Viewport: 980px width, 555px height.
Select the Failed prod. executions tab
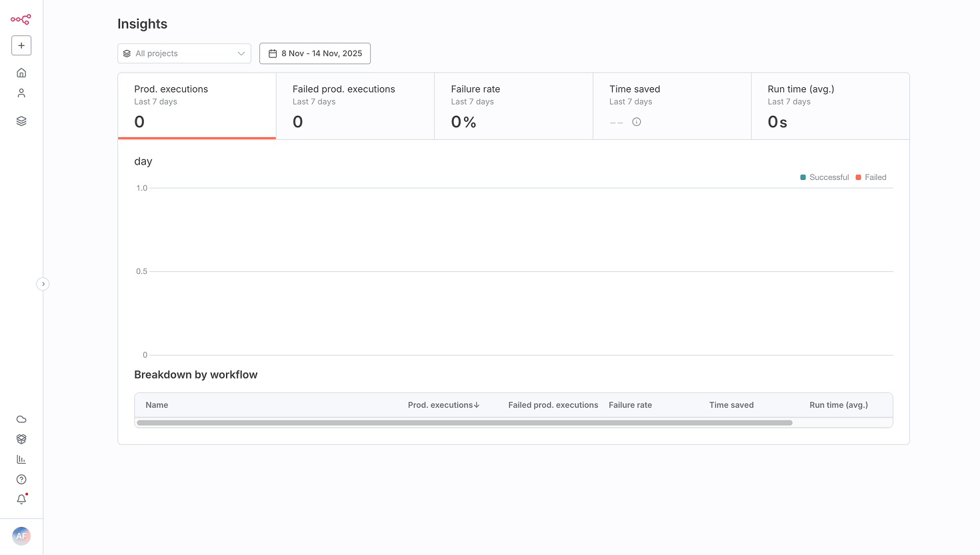pos(355,106)
